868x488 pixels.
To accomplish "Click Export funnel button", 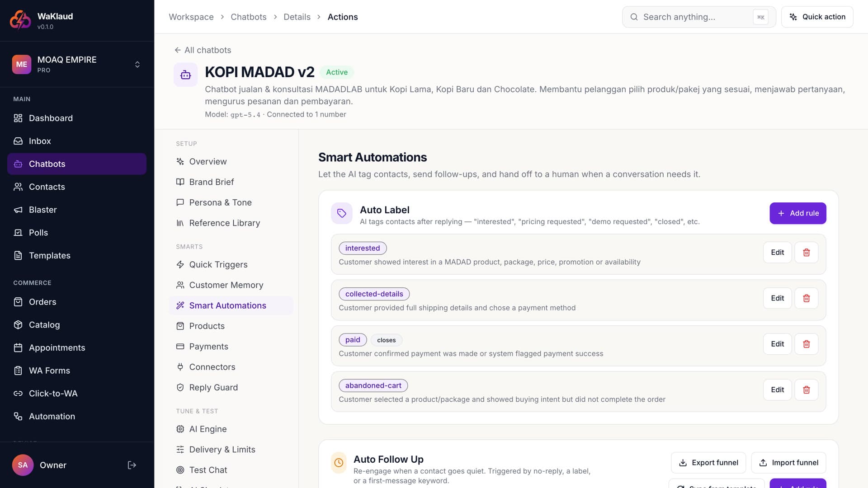I will pyautogui.click(x=708, y=463).
